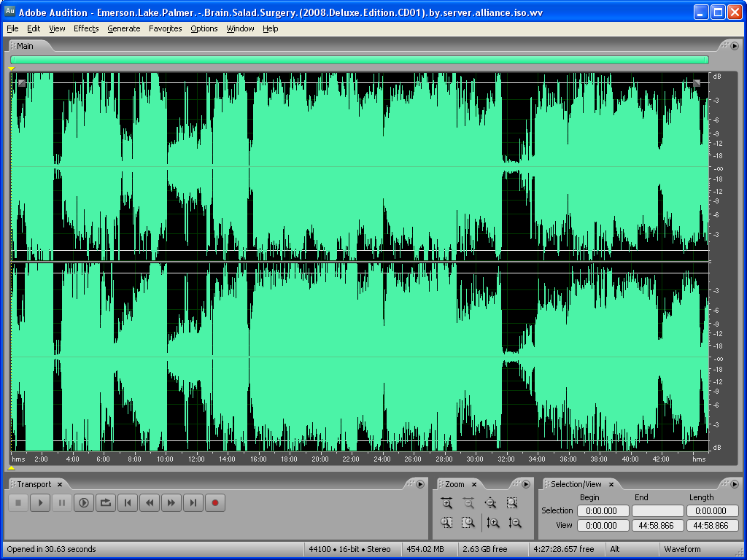This screenshot has width=747, height=560.
Task: Click the Adobe Audition title bar icon
Action: click(9, 12)
